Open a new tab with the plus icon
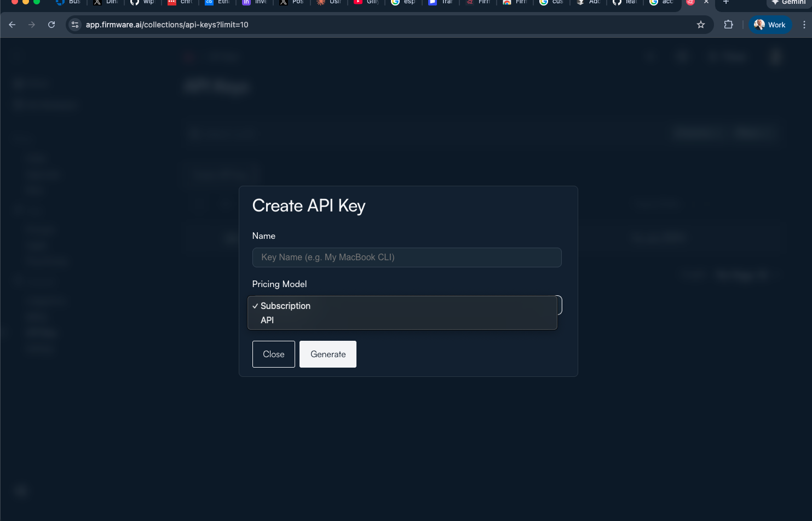812x521 pixels. [726, 3]
